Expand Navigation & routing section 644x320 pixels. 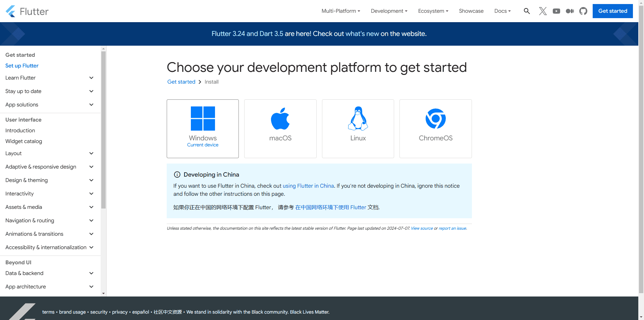(x=50, y=221)
